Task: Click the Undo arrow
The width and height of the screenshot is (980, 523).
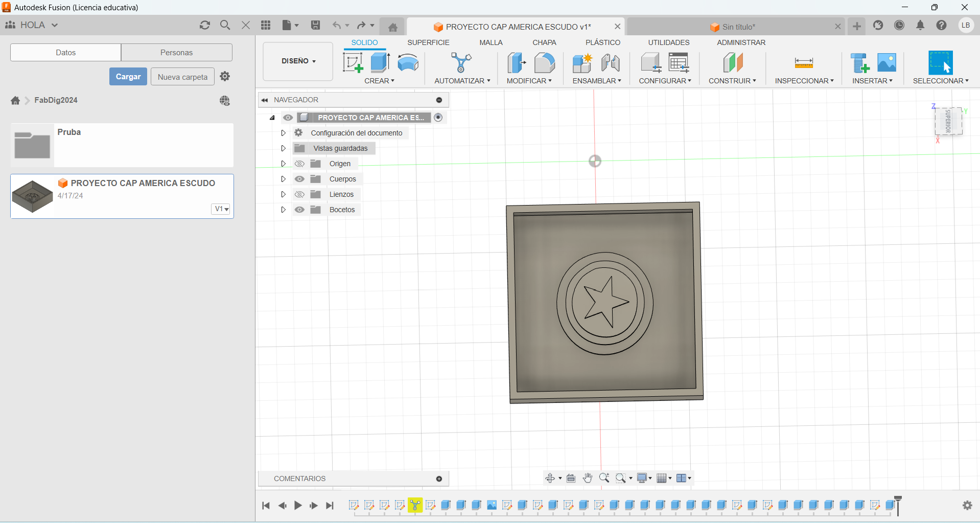Action: (x=337, y=25)
